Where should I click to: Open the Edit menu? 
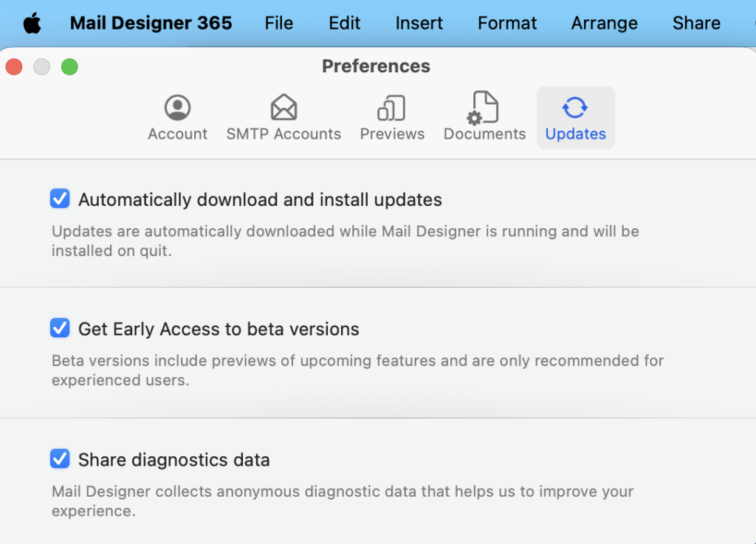344,23
